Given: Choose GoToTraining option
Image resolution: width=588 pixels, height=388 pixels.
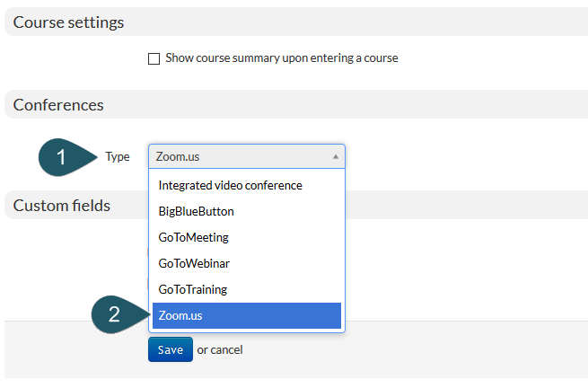Looking at the screenshot, I should pyautogui.click(x=247, y=289).
